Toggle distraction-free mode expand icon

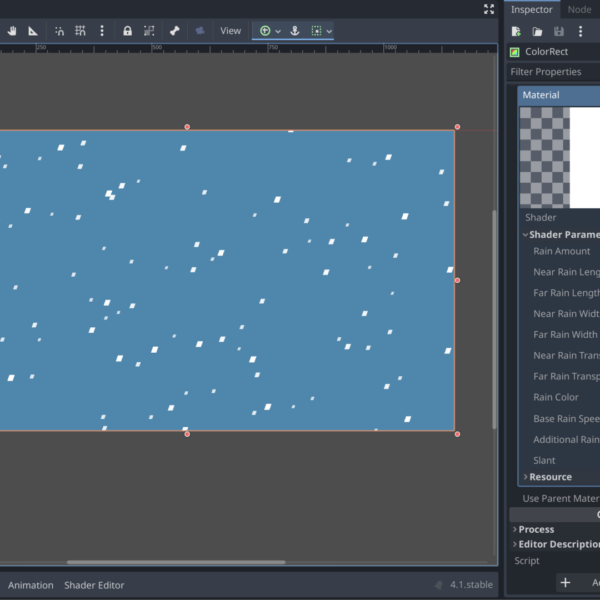point(489,9)
